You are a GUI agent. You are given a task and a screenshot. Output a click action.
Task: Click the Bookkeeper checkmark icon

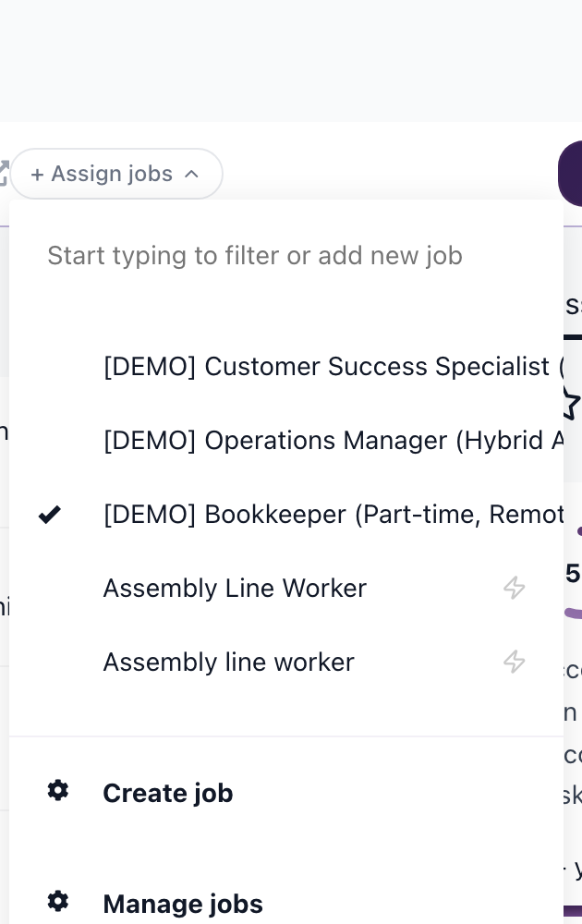click(x=50, y=515)
